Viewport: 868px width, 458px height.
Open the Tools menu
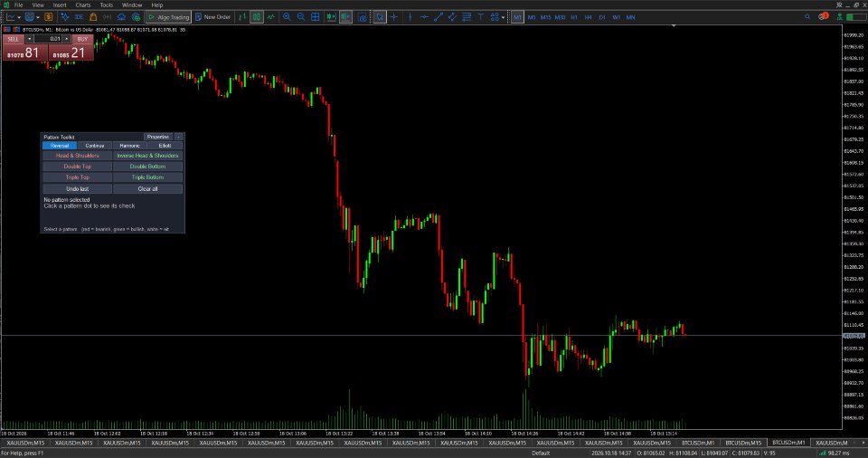click(107, 5)
